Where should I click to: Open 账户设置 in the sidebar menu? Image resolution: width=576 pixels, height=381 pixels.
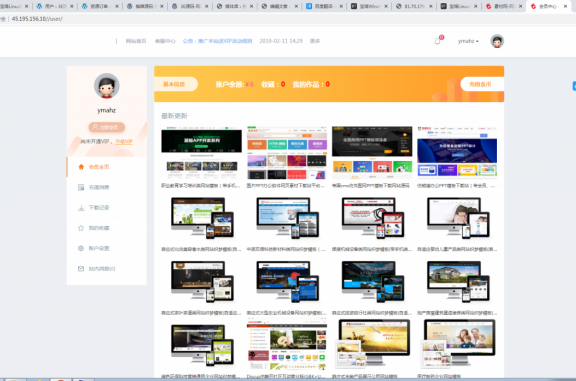click(99, 248)
